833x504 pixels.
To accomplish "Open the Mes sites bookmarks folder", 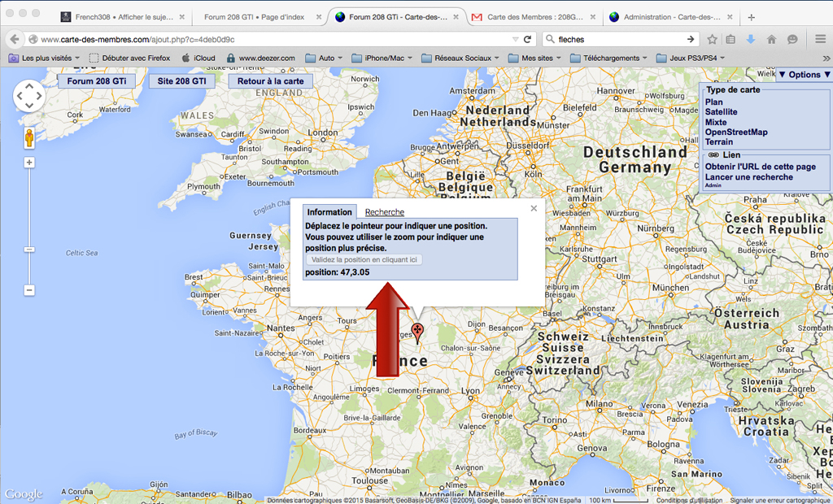I will (535, 58).
